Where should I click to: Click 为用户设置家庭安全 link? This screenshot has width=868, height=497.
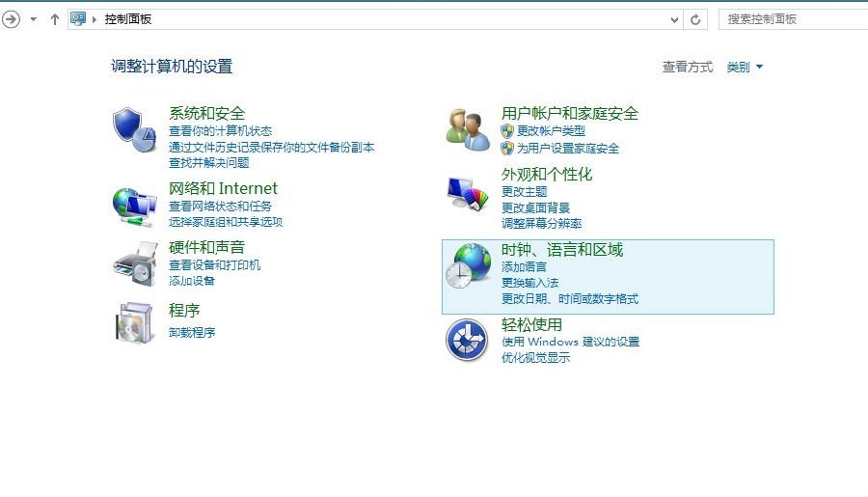pos(568,148)
